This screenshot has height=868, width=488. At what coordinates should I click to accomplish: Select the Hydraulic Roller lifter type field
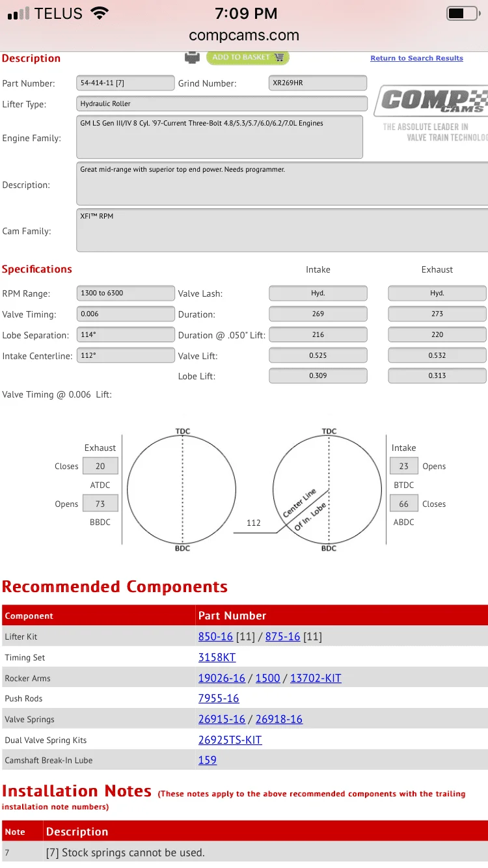pos(222,103)
